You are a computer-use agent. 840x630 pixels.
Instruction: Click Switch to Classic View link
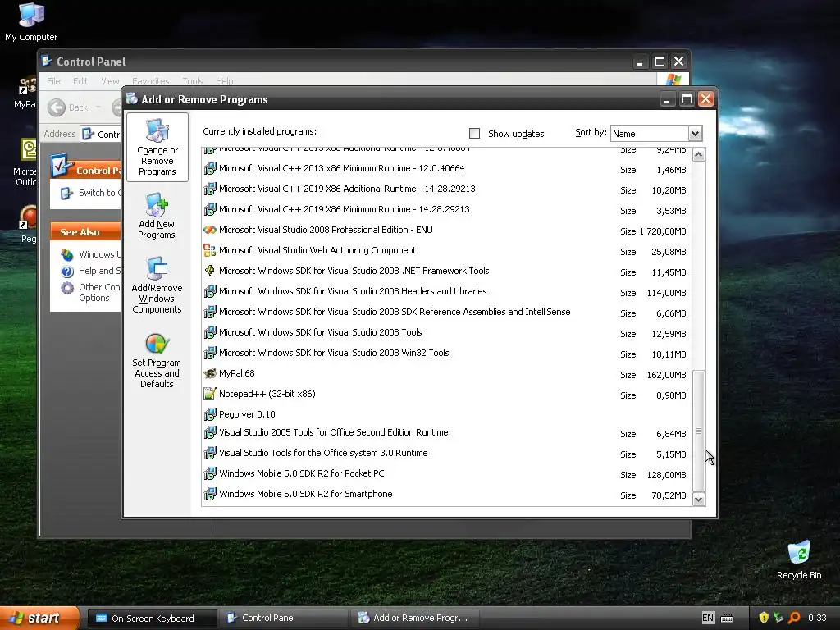[99, 193]
